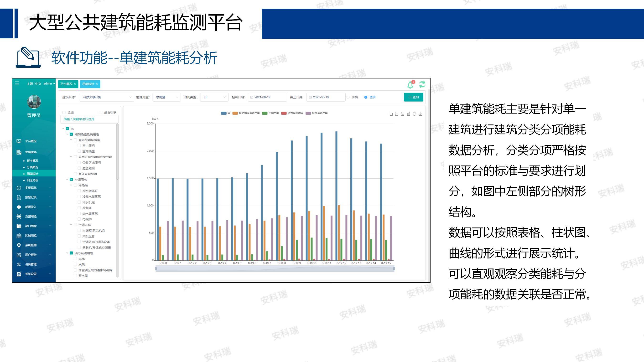Screen dimensions: 644x362
Task: Open the 时间类型 dropdown
Action: click(214, 97)
